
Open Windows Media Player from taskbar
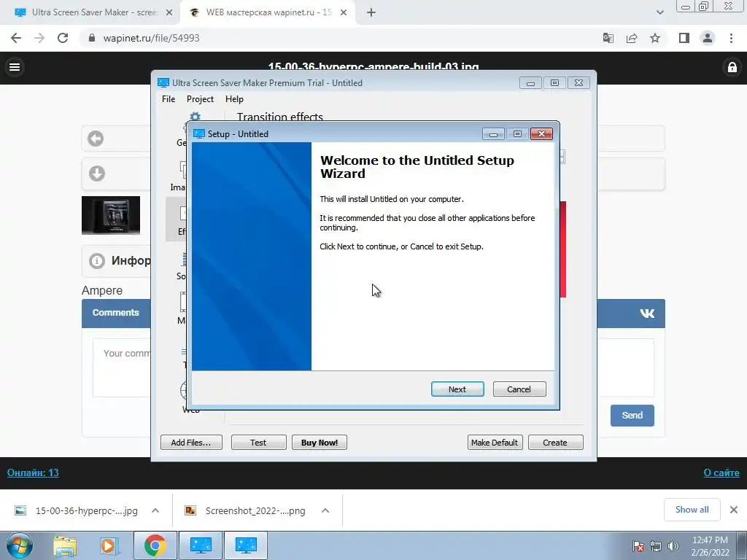coord(108,545)
